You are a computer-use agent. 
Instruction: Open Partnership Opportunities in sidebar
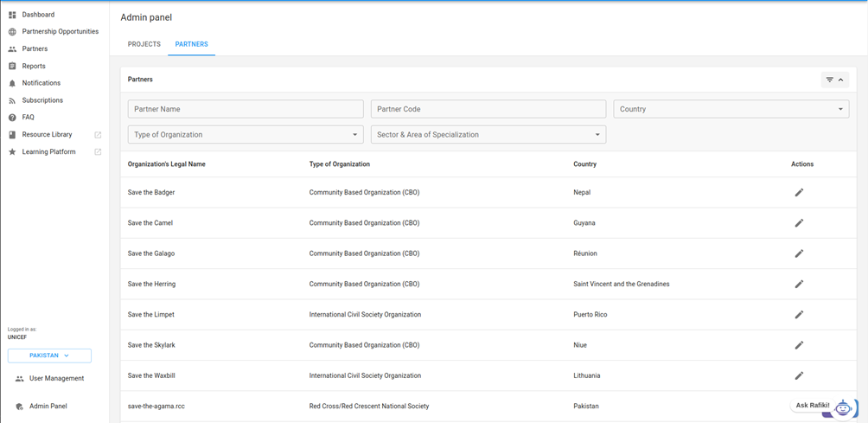[x=60, y=31]
